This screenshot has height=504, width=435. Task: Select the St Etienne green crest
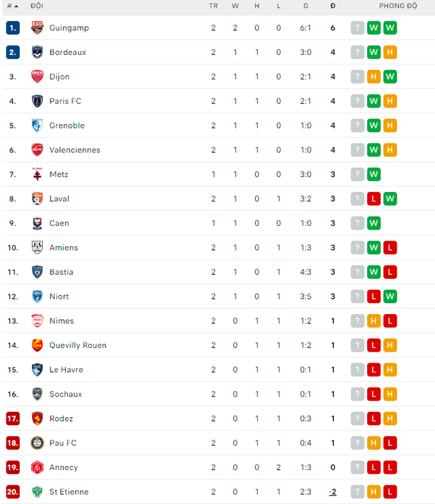(37, 492)
